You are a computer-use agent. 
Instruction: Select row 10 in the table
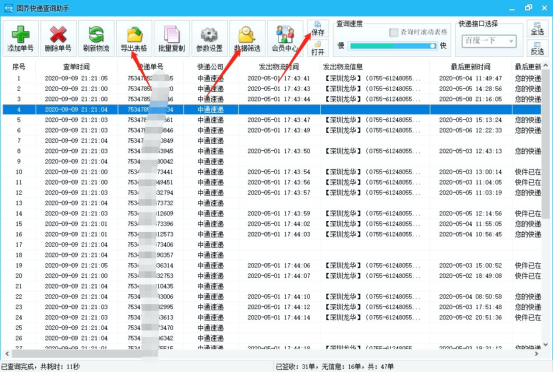click(x=272, y=172)
